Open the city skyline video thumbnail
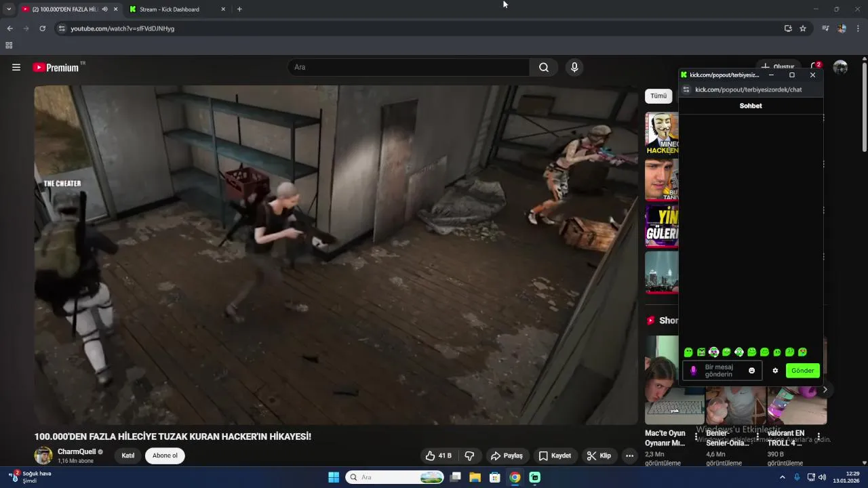 [x=662, y=272]
